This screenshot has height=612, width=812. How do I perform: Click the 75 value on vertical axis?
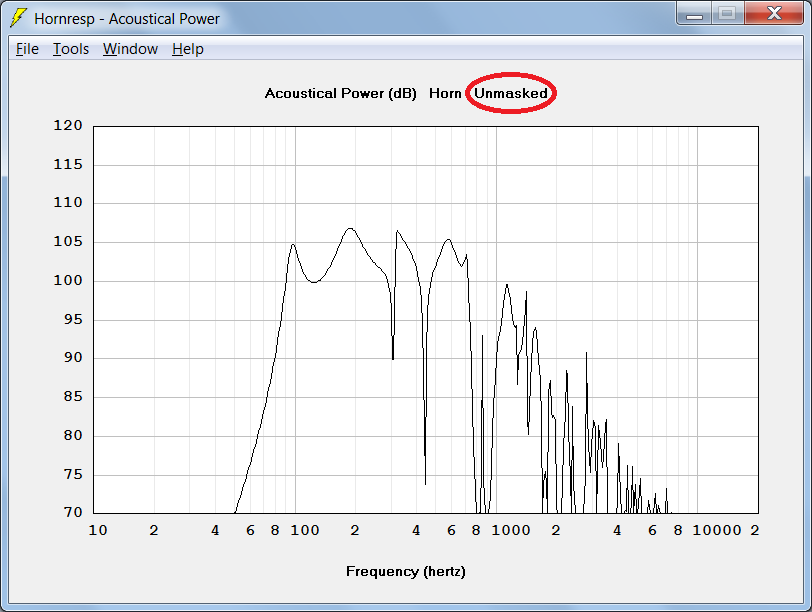(x=73, y=474)
